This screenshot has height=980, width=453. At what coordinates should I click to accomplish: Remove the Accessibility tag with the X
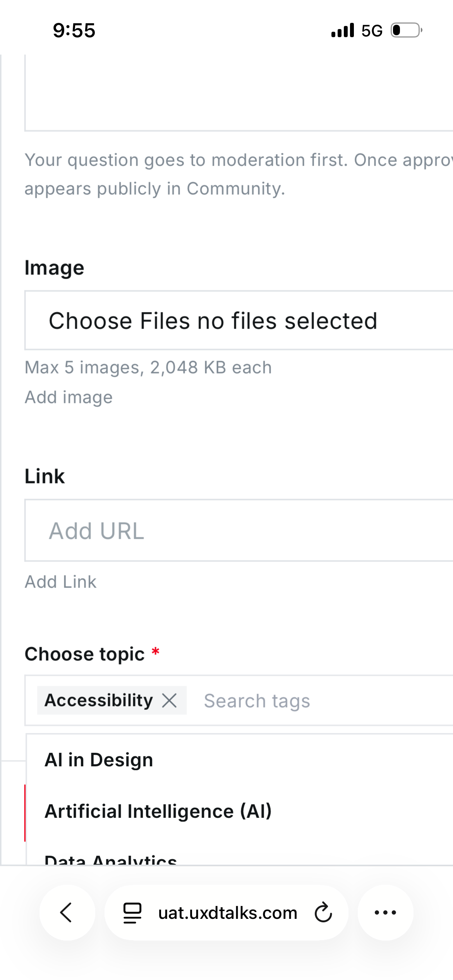coord(169,700)
